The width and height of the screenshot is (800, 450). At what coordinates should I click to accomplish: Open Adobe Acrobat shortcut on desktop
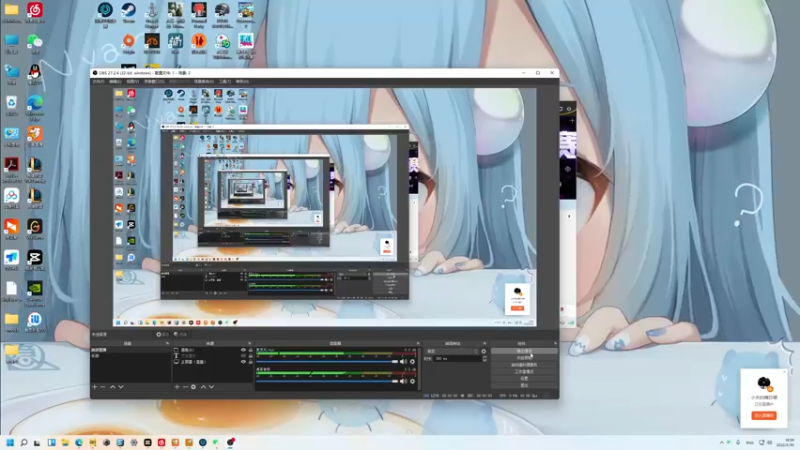tap(11, 165)
